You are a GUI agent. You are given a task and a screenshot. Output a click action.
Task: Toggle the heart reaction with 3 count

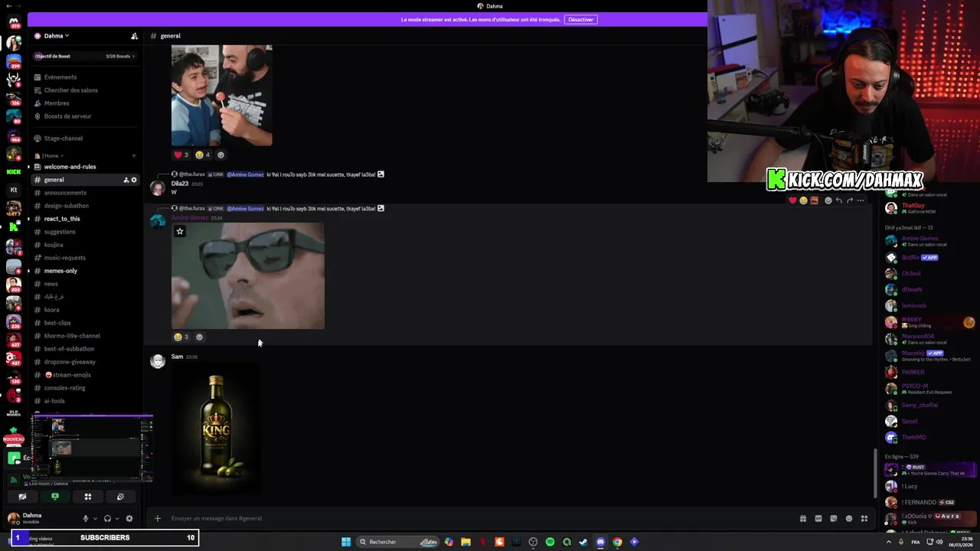point(181,155)
